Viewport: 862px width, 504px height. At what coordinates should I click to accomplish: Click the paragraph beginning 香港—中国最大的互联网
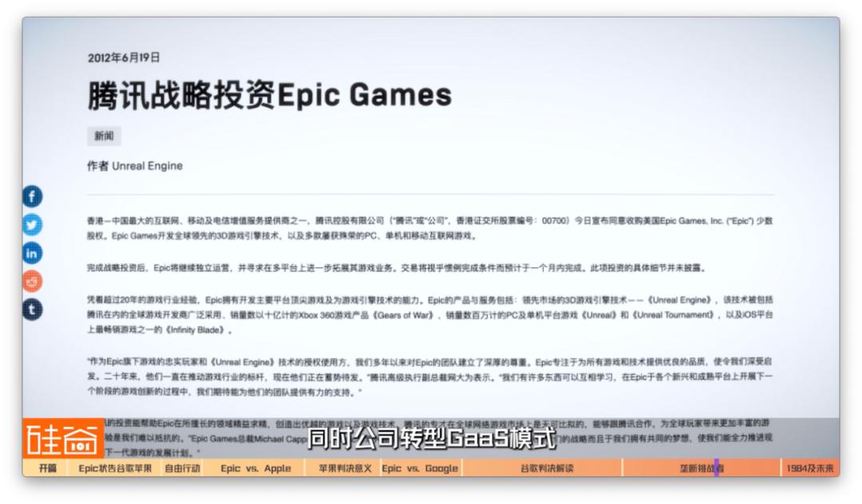click(430, 228)
